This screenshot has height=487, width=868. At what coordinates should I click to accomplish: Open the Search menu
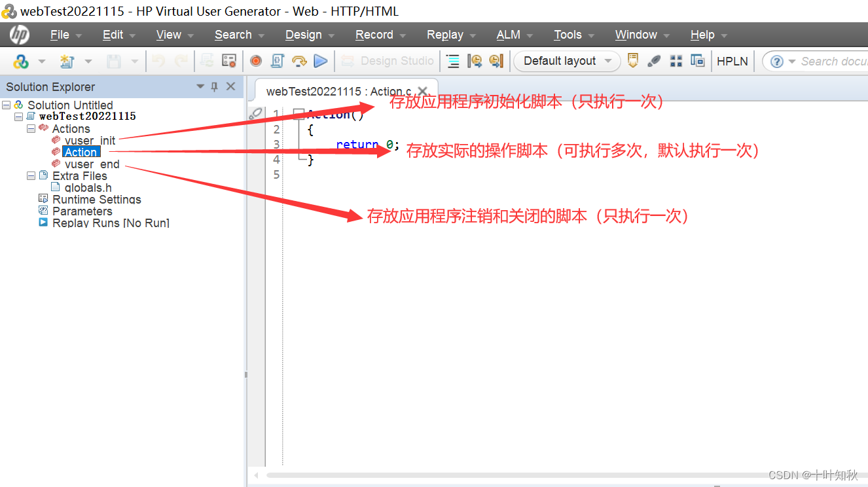point(233,35)
